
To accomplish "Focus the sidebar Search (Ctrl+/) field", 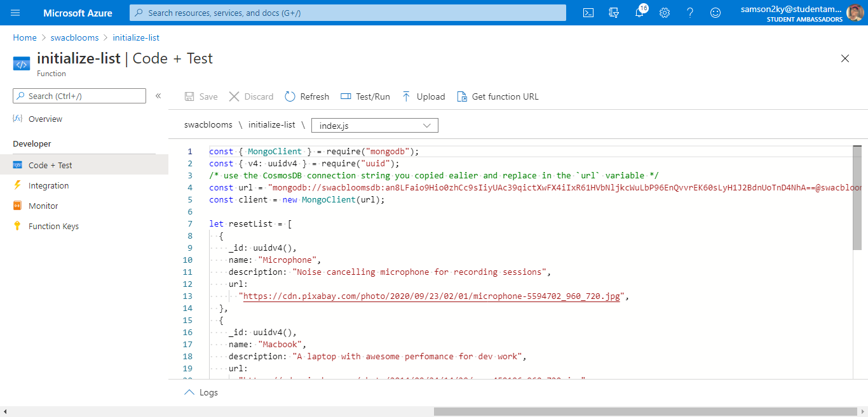I will [x=79, y=96].
